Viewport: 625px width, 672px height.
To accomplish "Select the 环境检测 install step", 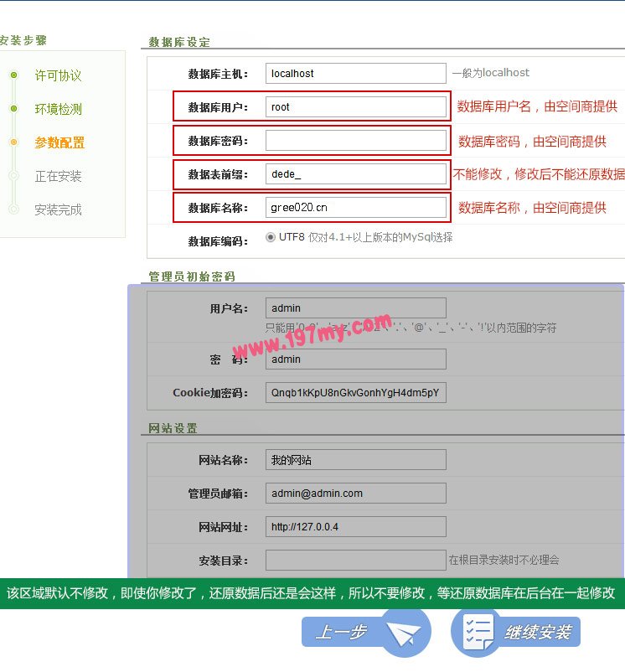I will [58, 109].
